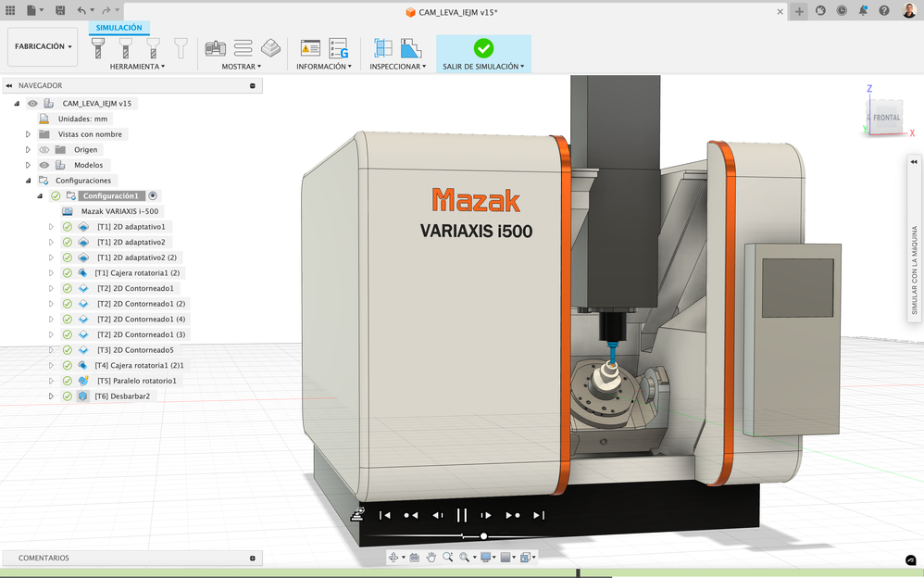Pause the simulation playback
This screenshot has width=924, height=578.
point(461,515)
